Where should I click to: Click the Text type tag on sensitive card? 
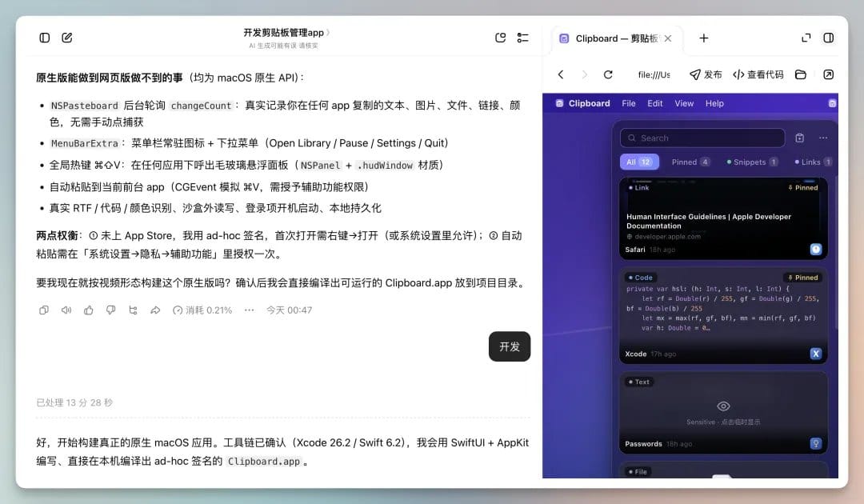click(x=639, y=382)
